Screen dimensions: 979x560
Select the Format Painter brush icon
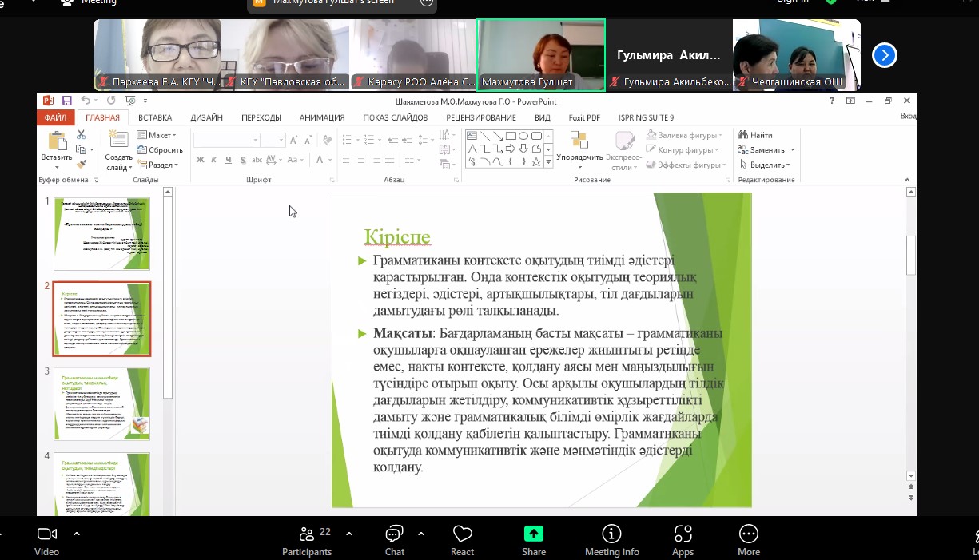pos(81,164)
